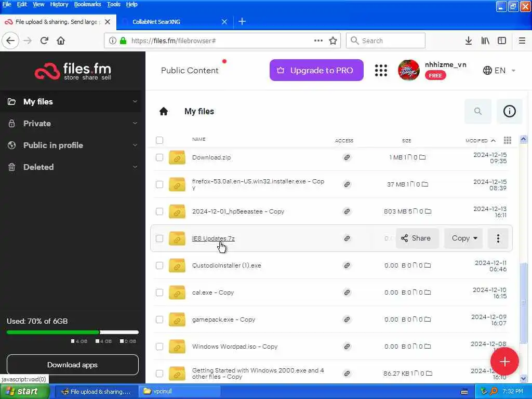
Task: Check the box for Windows Wordpad.iso - Copy
Action: [x=159, y=347]
